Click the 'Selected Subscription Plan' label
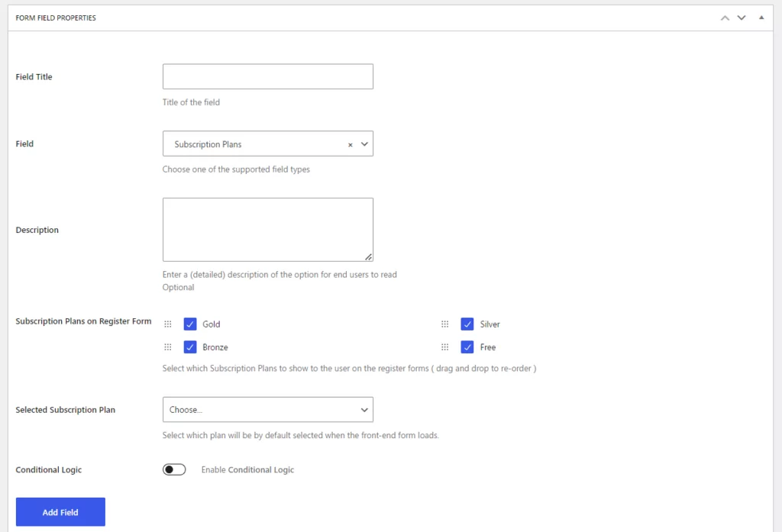Screen dimensions: 782x532 (66, 410)
